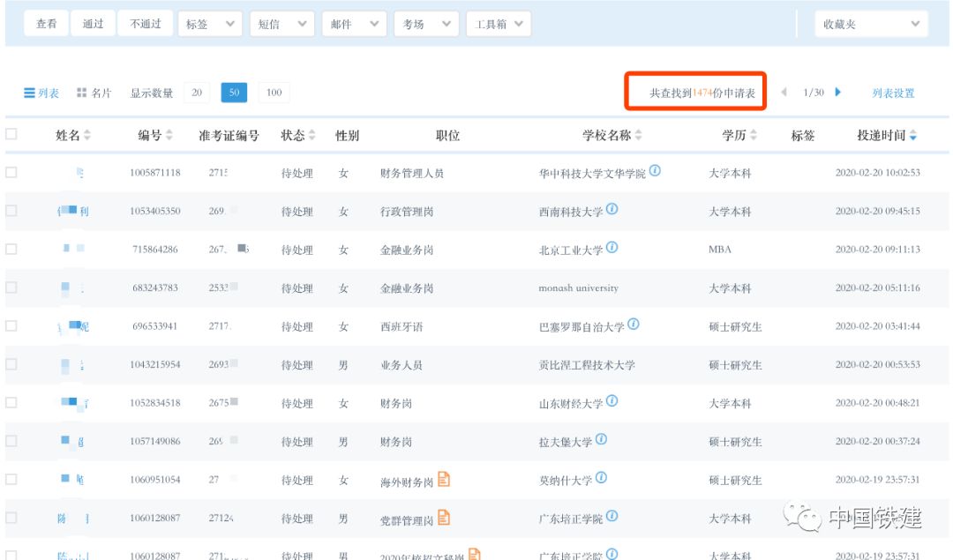The image size is (953, 560).
Task: Select checkbox for 西班牙语 applicant row
Action: 11,326
